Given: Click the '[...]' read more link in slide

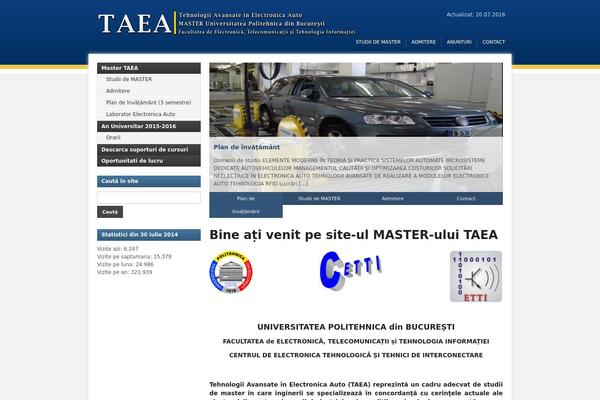Looking at the screenshot, I should tap(303, 184).
